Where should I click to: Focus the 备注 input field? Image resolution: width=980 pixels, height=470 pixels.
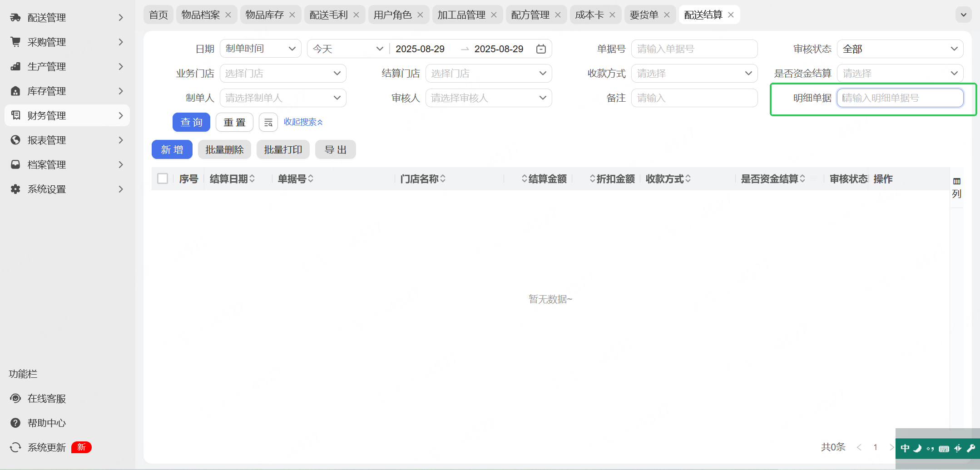click(x=694, y=98)
